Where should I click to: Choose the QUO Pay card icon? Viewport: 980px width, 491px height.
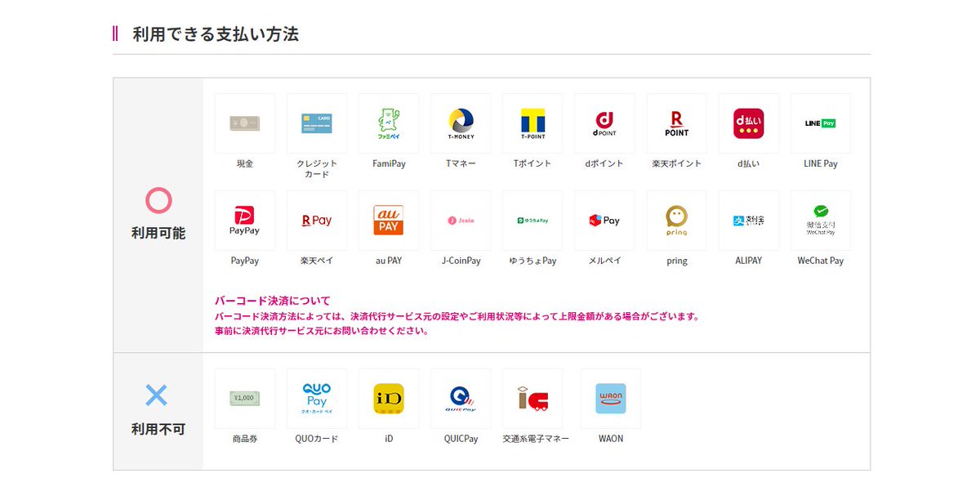(317, 399)
